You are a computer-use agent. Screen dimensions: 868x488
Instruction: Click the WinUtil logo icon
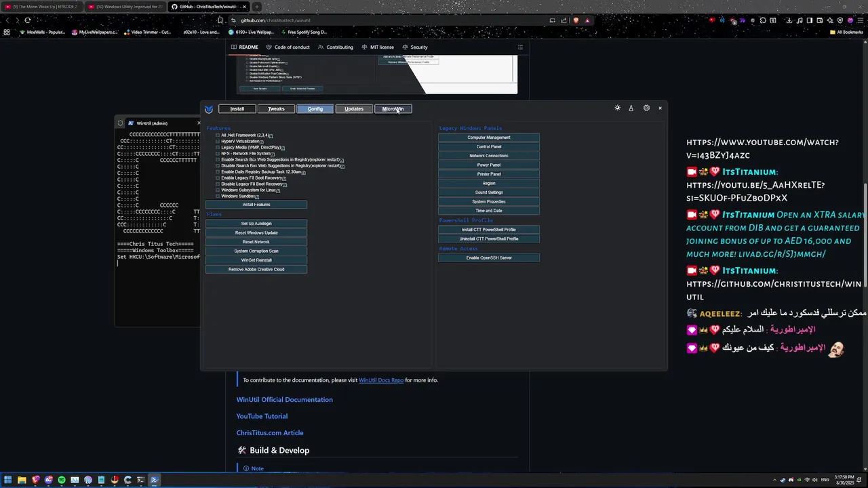tap(209, 109)
